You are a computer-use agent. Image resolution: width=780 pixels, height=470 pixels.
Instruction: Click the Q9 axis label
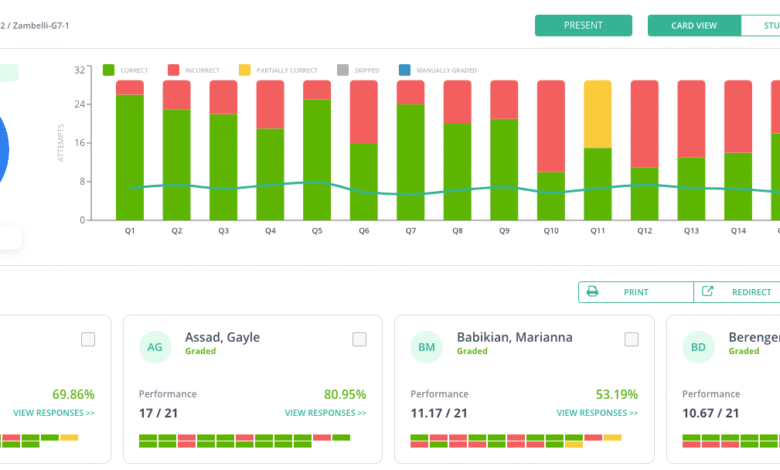[504, 231]
